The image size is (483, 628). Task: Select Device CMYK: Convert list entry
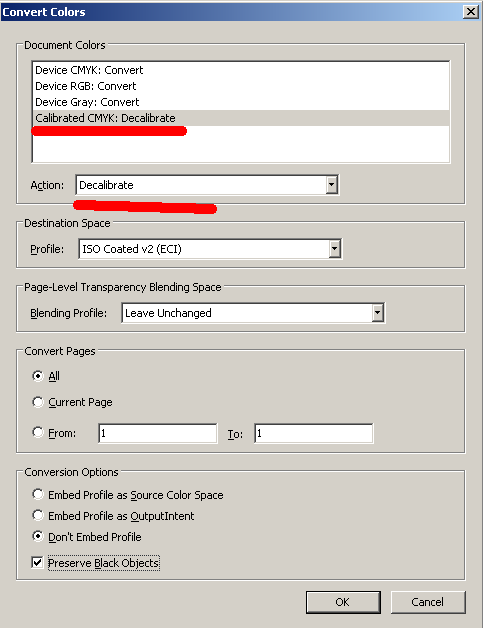coord(242,70)
